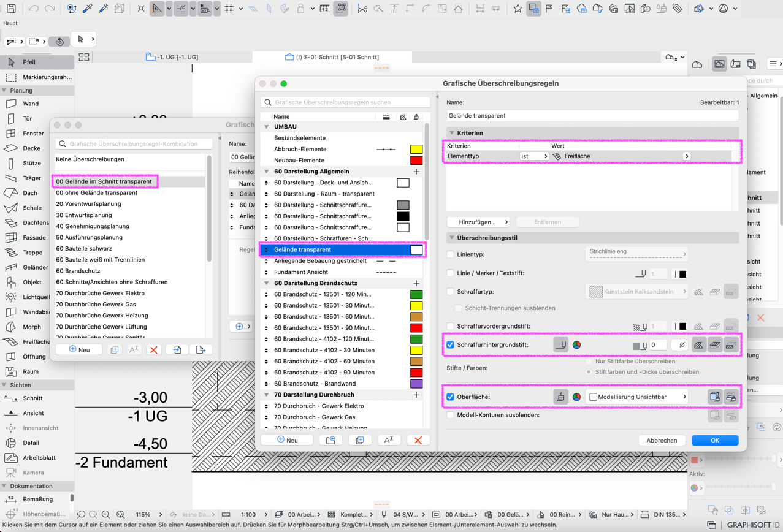
Task: Click the OK button
Action: point(715,440)
